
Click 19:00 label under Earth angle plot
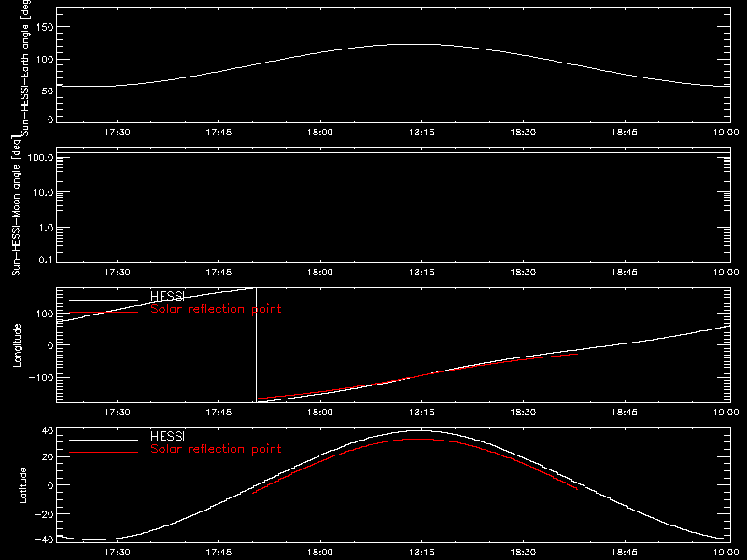point(726,133)
